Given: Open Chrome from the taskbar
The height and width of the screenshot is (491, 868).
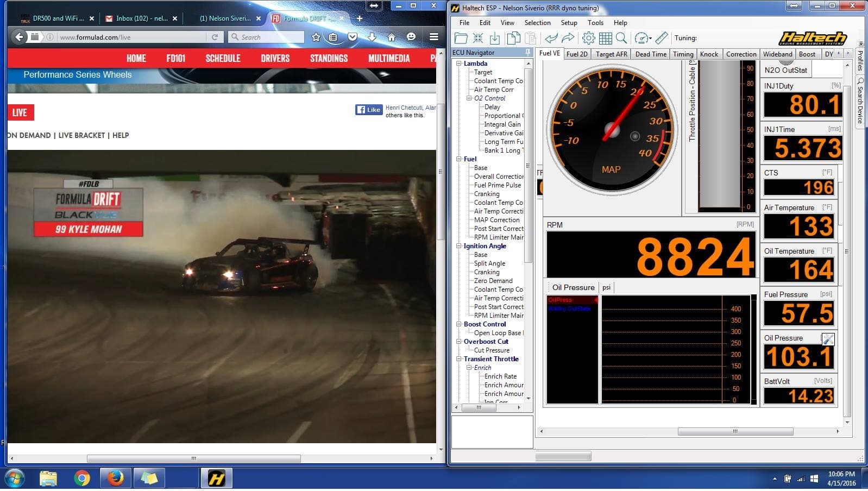Looking at the screenshot, I should 82,479.
